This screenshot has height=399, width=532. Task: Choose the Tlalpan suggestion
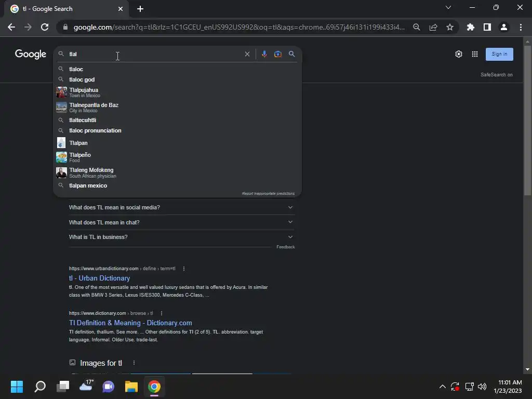178,143
